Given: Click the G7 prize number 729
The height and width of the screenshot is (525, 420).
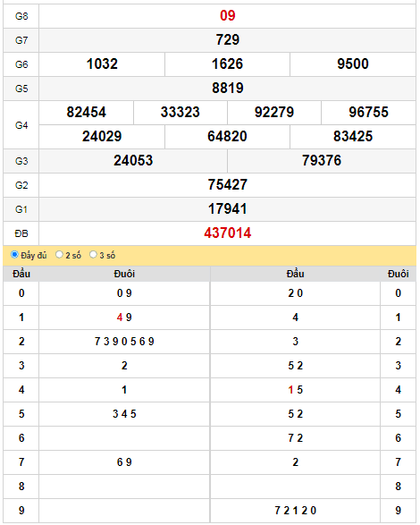Looking at the screenshot, I should (228, 40).
